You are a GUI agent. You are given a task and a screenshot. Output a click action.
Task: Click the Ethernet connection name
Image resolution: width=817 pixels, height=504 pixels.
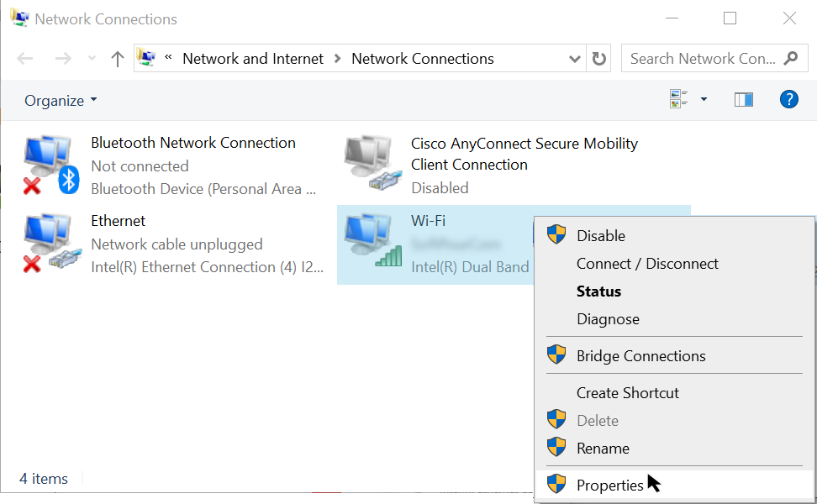click(119, 220)
